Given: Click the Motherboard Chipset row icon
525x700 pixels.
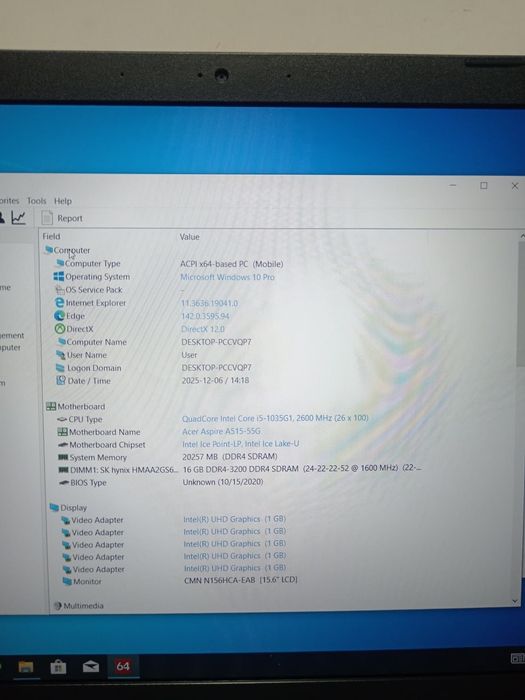Looking at the screenshot, I should click(63, 445).
